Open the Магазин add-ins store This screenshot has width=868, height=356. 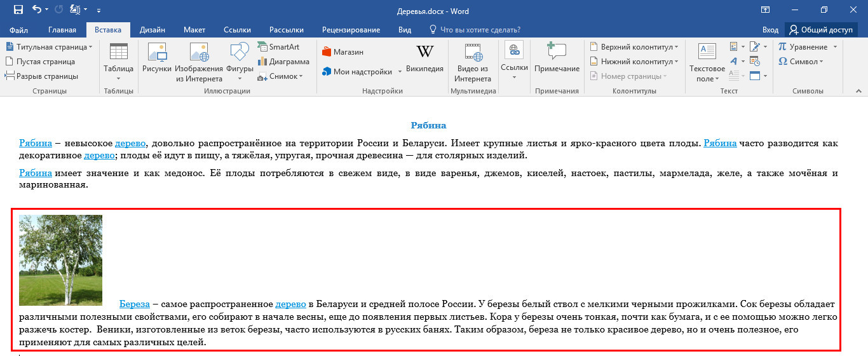coord(343,52)
